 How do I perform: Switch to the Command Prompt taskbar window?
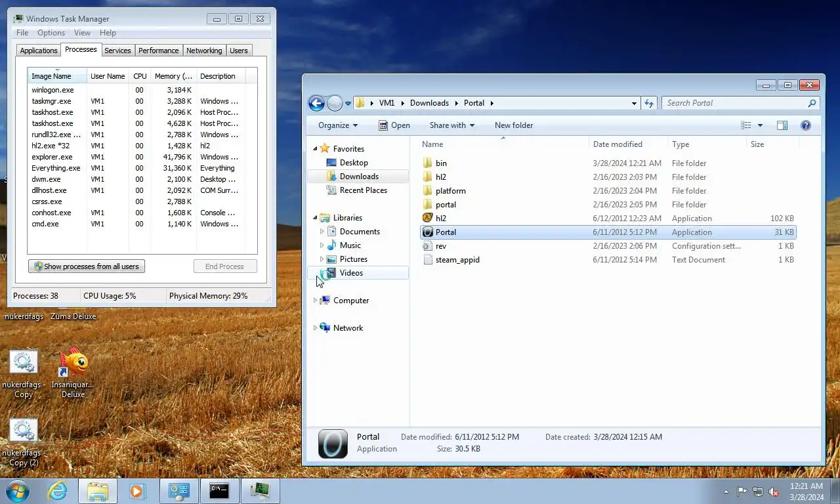(219, 491)
